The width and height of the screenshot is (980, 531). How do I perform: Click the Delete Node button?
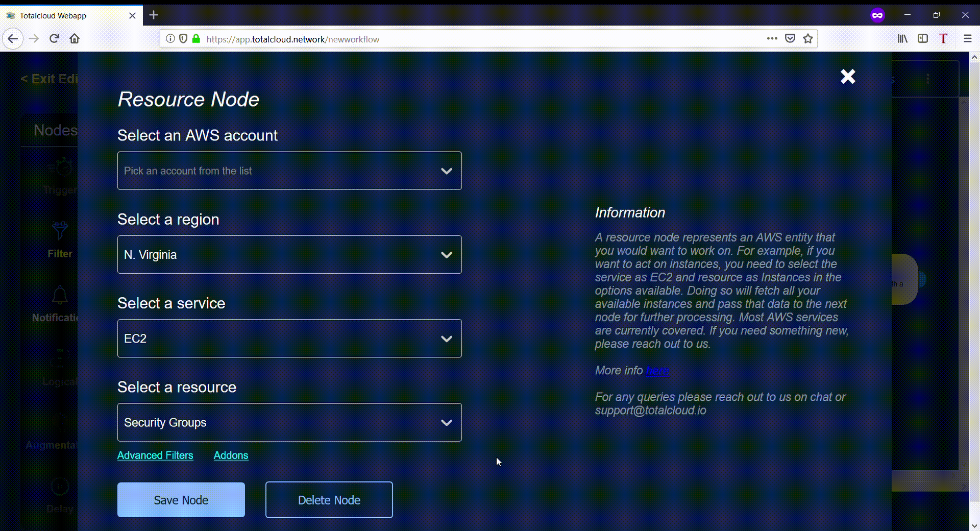click(x=329, y=500)
